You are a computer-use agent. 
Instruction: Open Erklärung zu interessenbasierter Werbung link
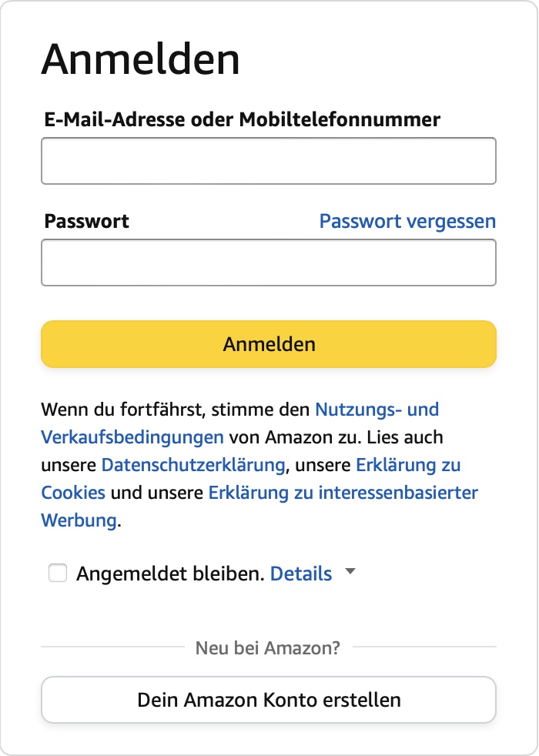pos(343,493)
